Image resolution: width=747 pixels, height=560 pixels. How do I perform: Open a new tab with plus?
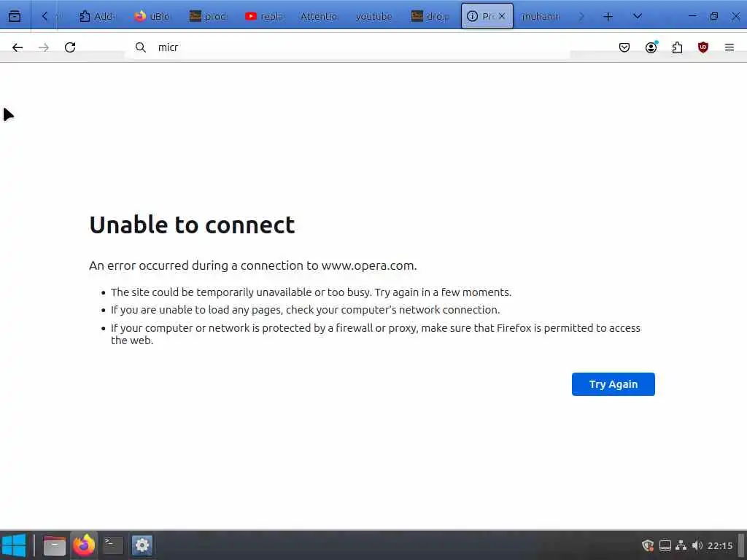608,16
